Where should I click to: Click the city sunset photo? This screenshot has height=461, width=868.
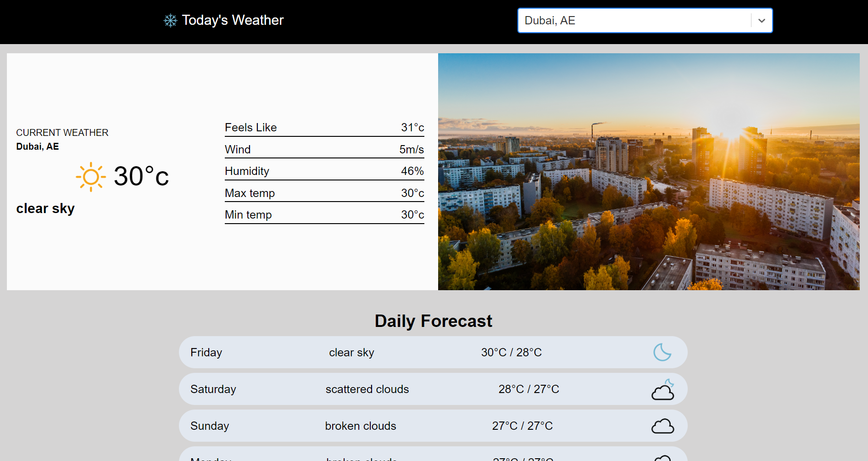point(649,172)
